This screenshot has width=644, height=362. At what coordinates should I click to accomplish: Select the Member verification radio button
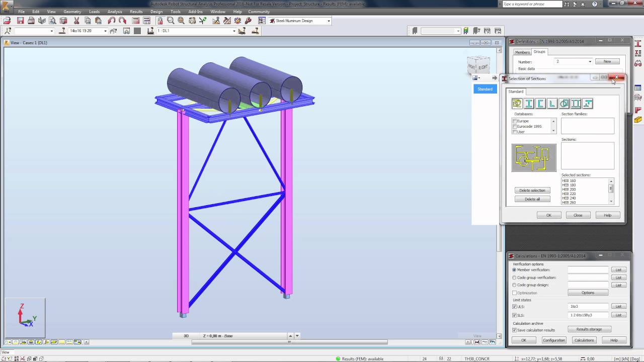tap(514, 270)
